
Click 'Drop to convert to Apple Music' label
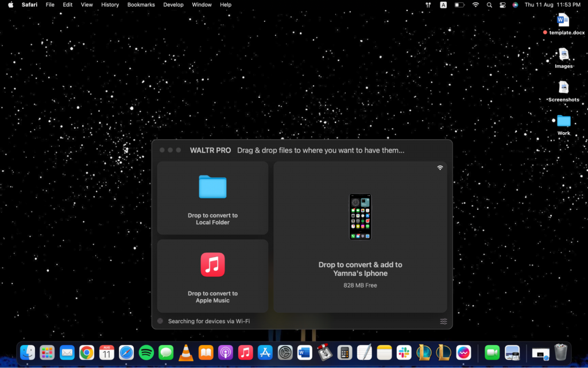212,297
